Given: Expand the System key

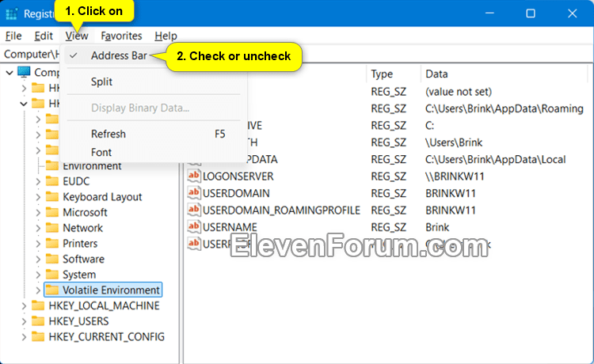Looking at the screenshot, I should 38,275.
